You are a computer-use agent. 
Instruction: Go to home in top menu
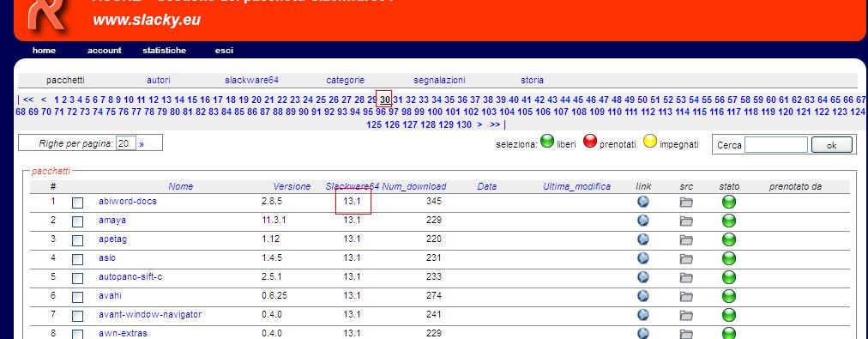(45, 51)
